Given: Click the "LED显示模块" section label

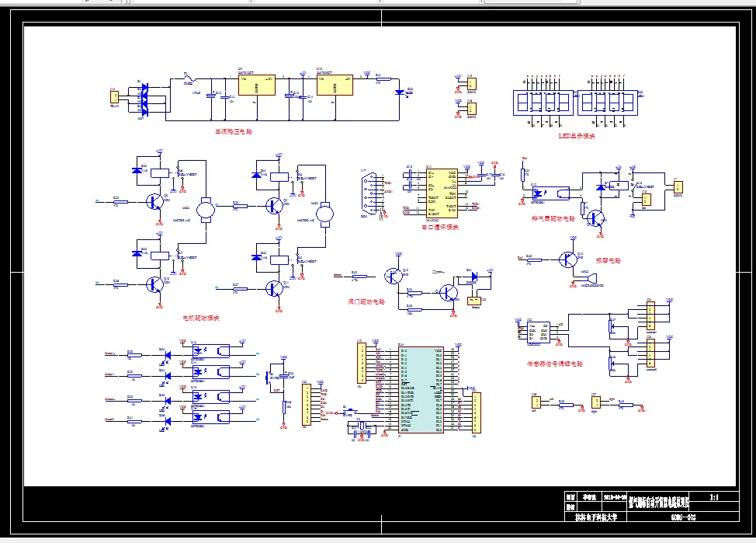Looking at the screenshot, I should click(x=577, y=136).
